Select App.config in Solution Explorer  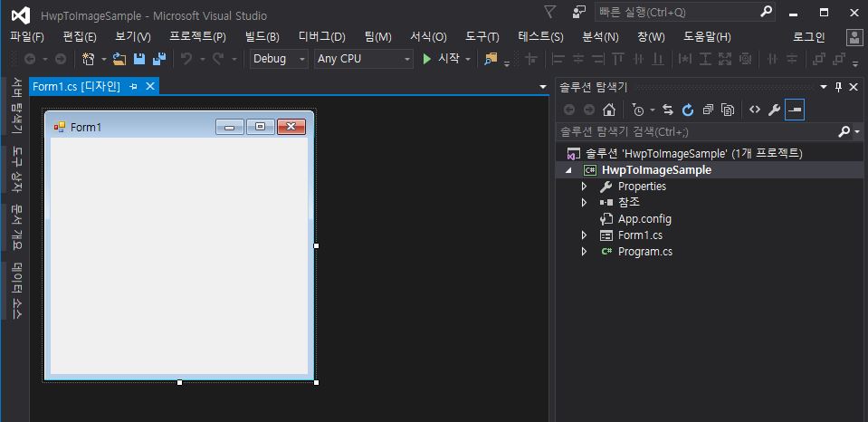pyautogui.click(x=644, y=219)
